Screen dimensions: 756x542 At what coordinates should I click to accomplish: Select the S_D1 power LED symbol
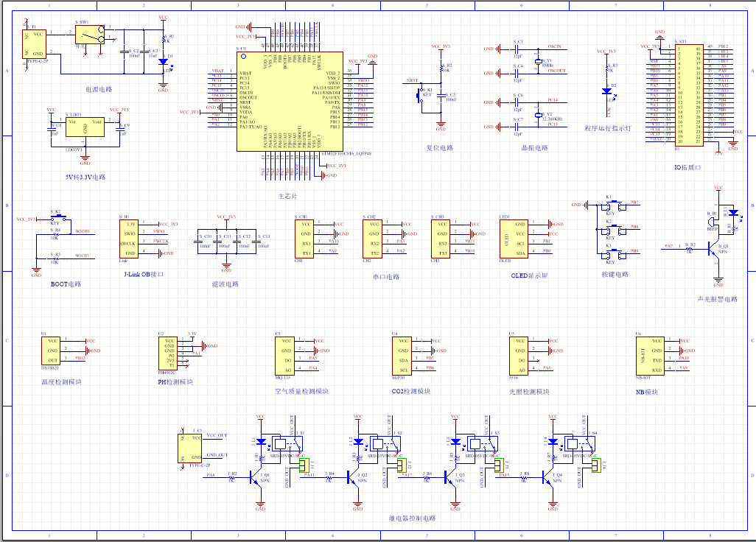(163, 62)
